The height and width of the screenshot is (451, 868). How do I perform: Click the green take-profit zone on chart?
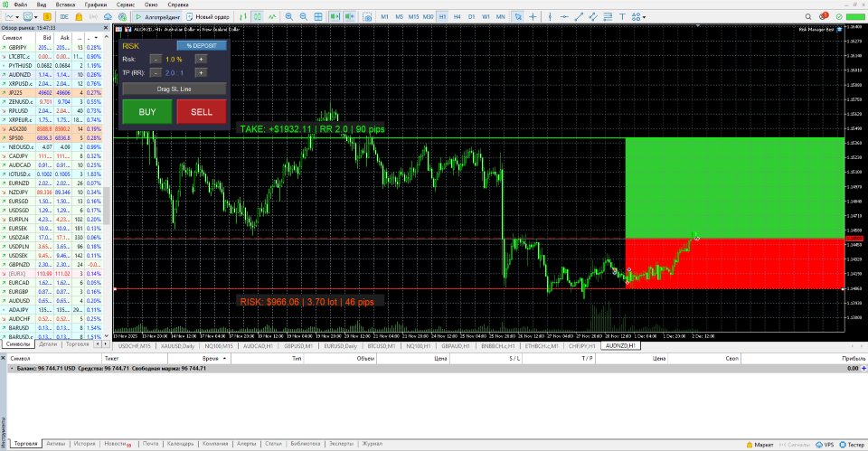[x=734, y=188]
